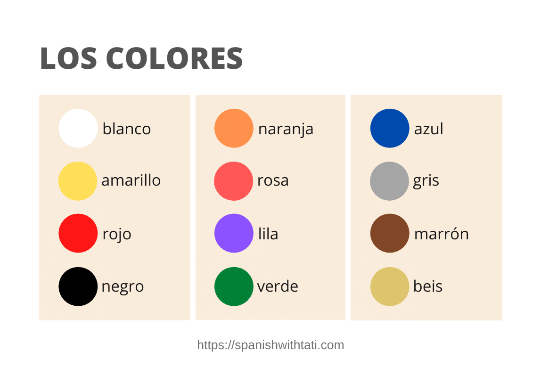Click the beige beis circle
This screenshot has height=392, width=541.
[x=389, y=286]
